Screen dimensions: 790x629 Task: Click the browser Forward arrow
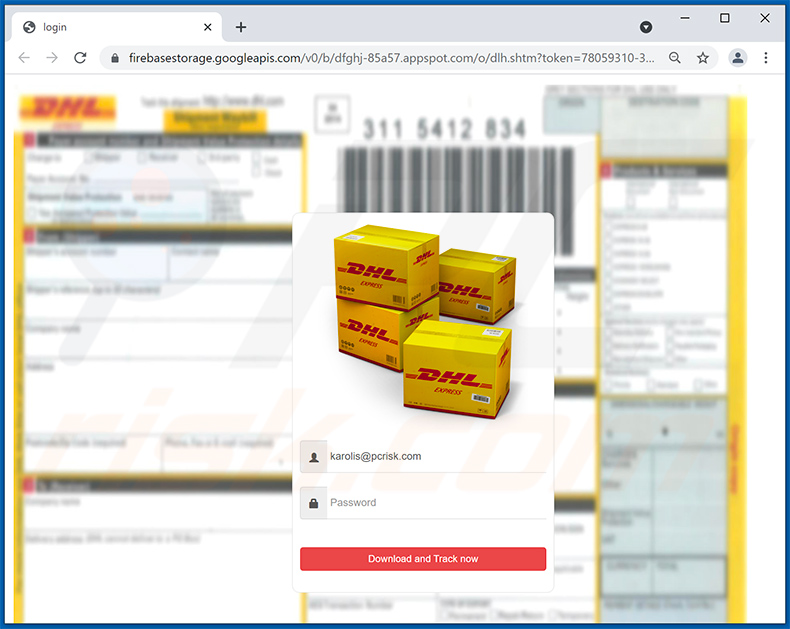52,57
